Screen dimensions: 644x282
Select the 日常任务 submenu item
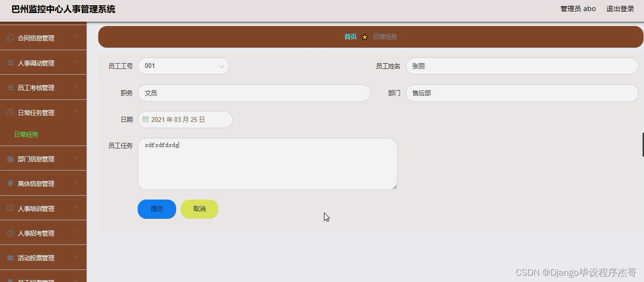[x=26, y=134]
